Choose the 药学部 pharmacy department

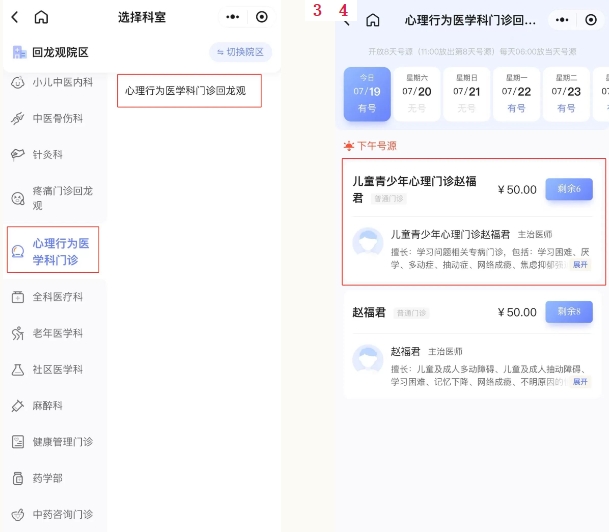[48, 478]
